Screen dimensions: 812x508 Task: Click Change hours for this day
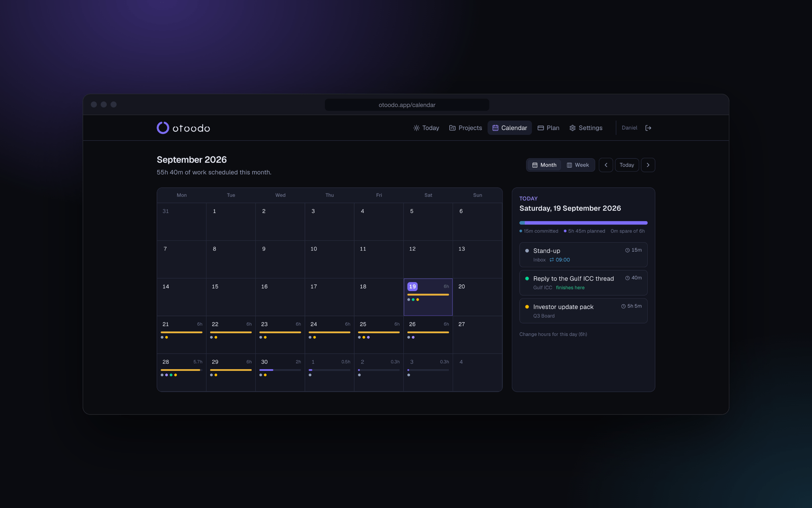coord(553,334)
